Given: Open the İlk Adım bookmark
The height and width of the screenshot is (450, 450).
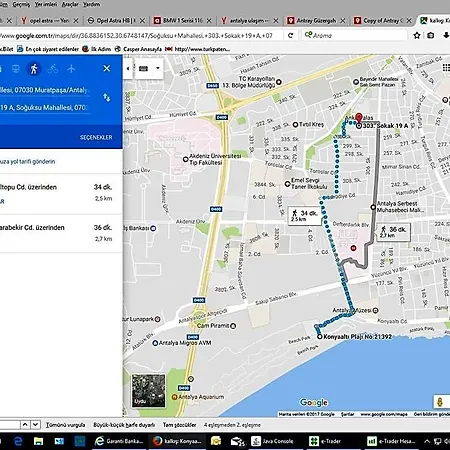Looking at the screenshot, I should pyautogui.click(x=96, y=49).
